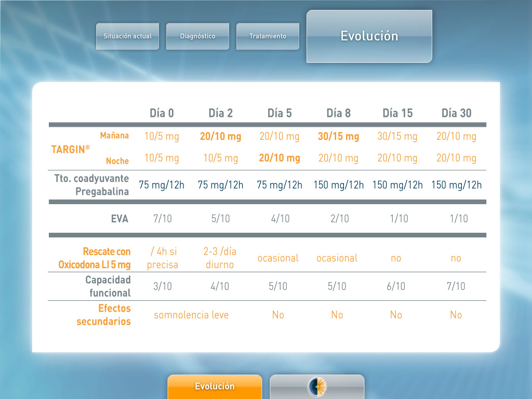Select the 2-3 /día diurno rescue cell
The width and height of the screenshot is (532, 399).
click(220, 258)
